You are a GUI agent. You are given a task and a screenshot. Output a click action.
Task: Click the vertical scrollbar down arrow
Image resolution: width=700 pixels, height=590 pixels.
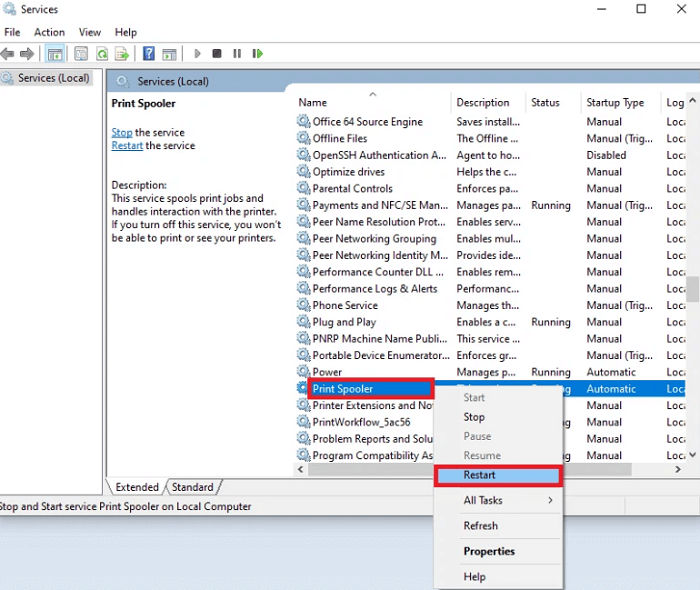point(692,455)
